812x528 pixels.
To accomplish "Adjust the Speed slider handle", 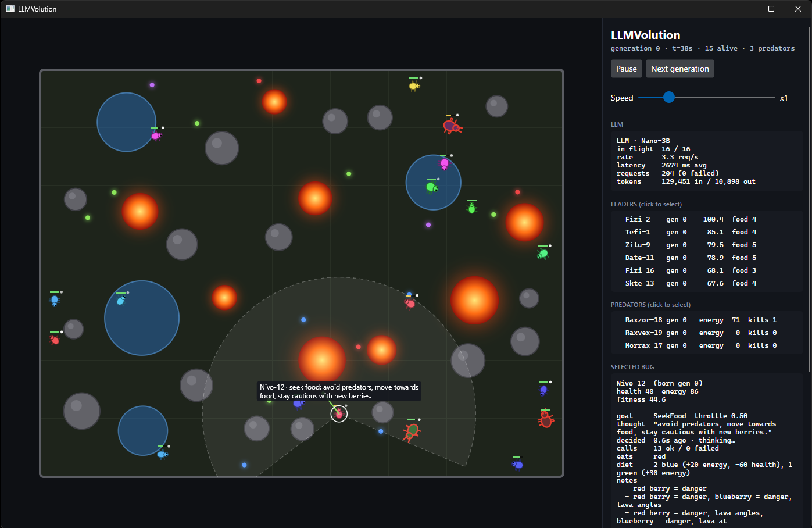I will 669,97.
